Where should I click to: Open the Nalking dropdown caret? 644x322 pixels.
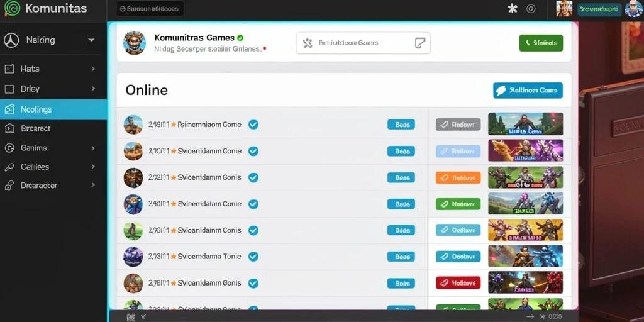pos(91,40)
